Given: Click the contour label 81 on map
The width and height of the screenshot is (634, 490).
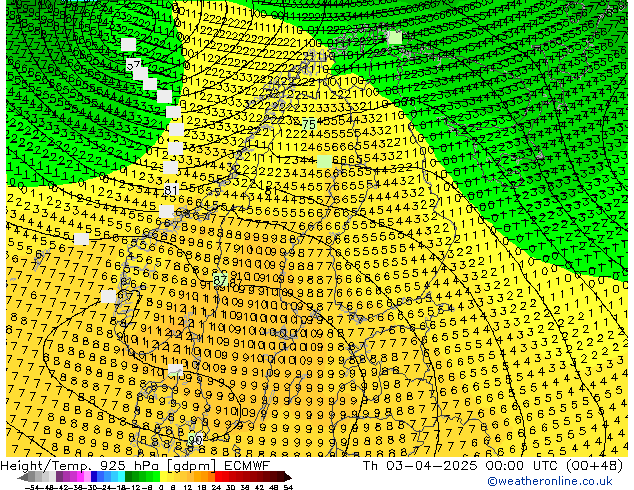Looking at the screenshot, I should [x=171, y=190].
